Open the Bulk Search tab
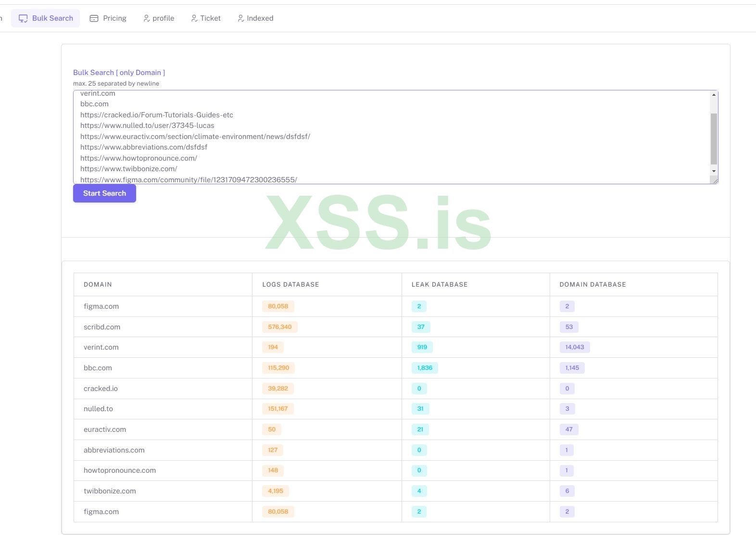This screenshot has height=542, width=756. point(46,18)
